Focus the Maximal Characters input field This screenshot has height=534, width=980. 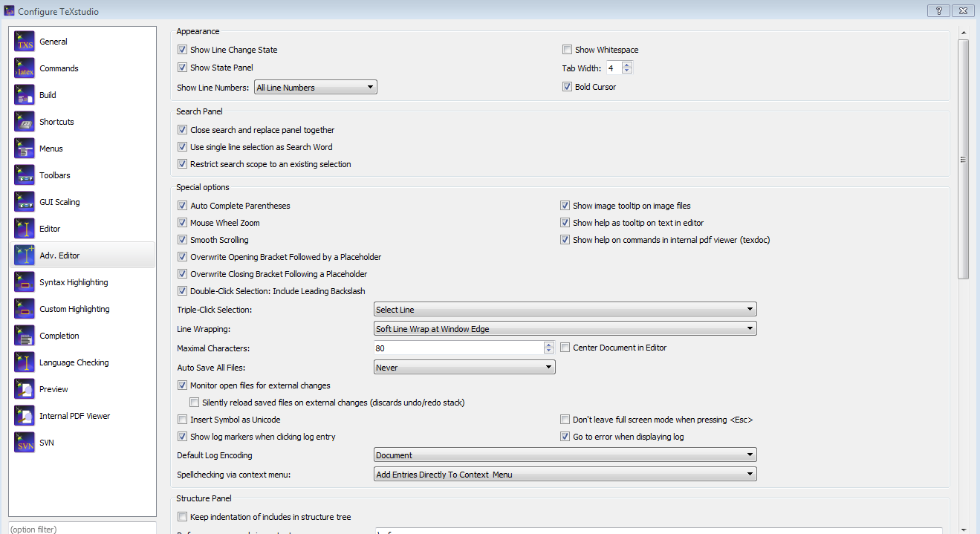459,348
